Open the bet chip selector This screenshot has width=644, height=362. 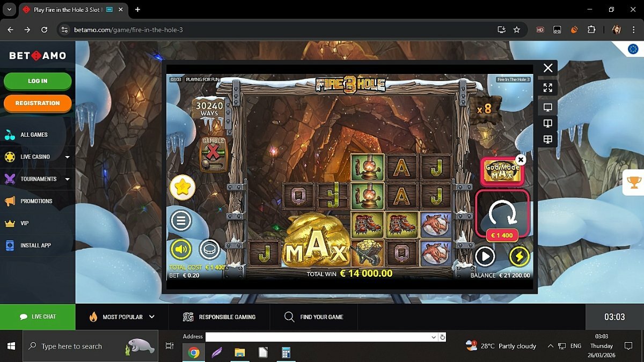(209, 249)
